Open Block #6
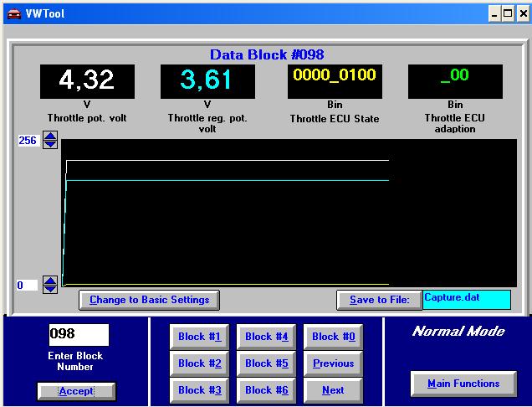This screenshot has height=407, width=532. (x=266, y=390)
